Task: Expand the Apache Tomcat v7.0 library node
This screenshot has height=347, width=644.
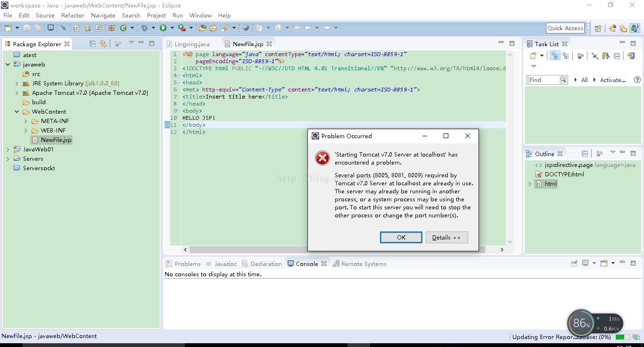Action: tap(17, 92)
